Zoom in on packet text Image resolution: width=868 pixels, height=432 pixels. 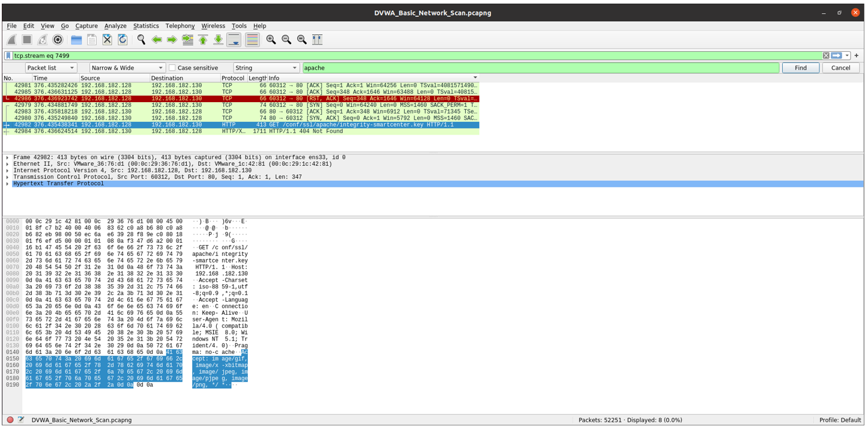click(271, 40)
